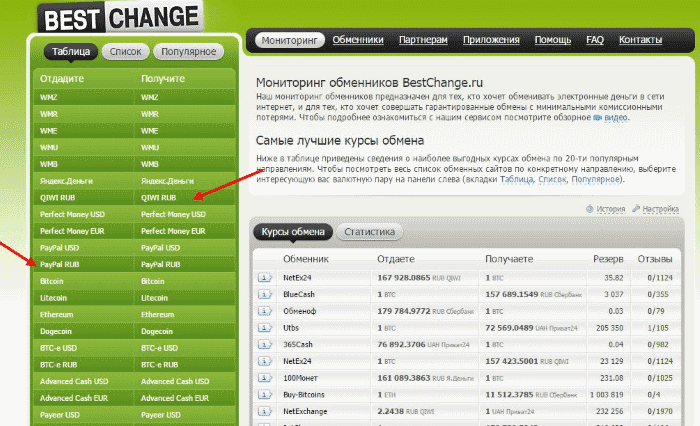Open info icon for NetExchange row
700x426 pixels.
[x=265, y=411]
